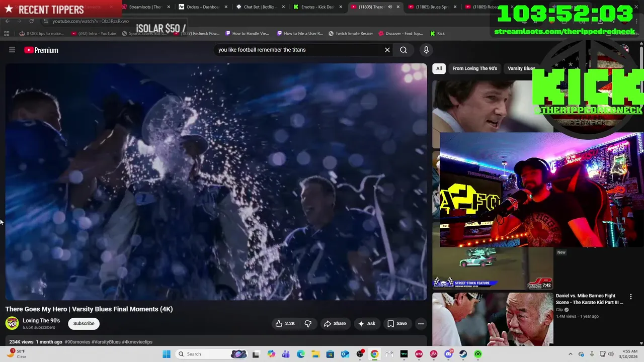Image resolution: width=644 pixels, height=362 pixels.
Task: Select the From Loving The 90's chip
Action: 474,68
